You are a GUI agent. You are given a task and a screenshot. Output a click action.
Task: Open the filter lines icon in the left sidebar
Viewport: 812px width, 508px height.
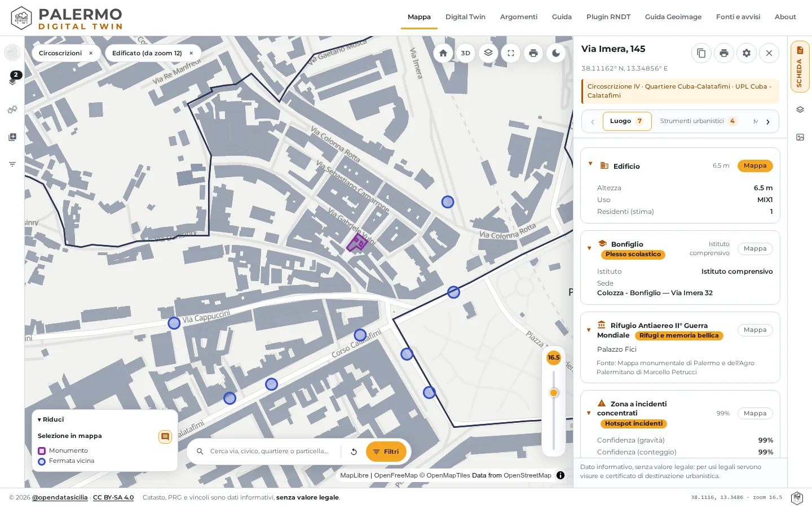point(12,164)
